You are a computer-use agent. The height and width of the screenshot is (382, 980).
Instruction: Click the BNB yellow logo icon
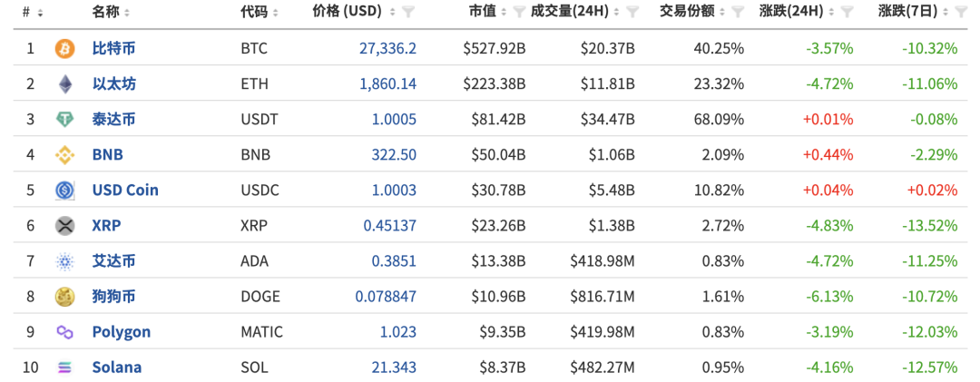[x=64, y=155]
